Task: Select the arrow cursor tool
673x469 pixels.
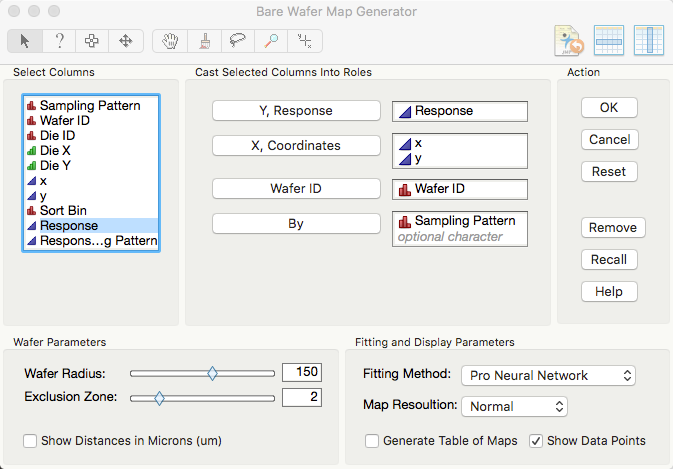Action: [x=25, y=41]
